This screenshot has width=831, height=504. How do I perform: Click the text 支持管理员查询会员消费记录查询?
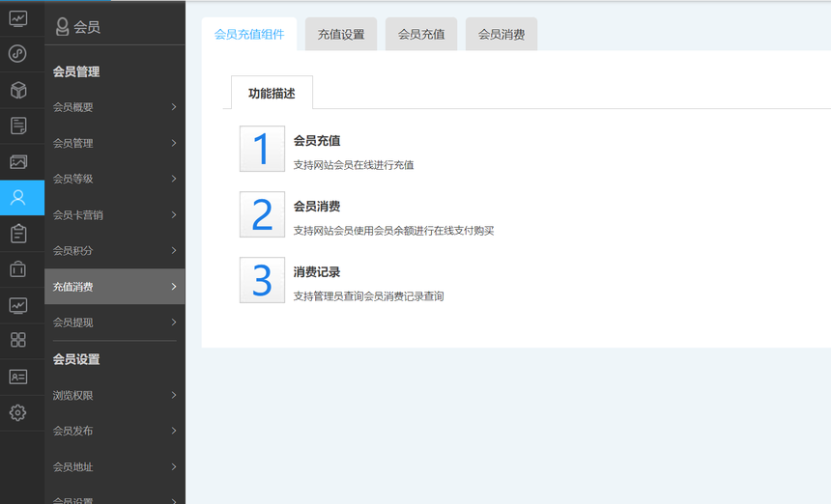click(369, 296)
